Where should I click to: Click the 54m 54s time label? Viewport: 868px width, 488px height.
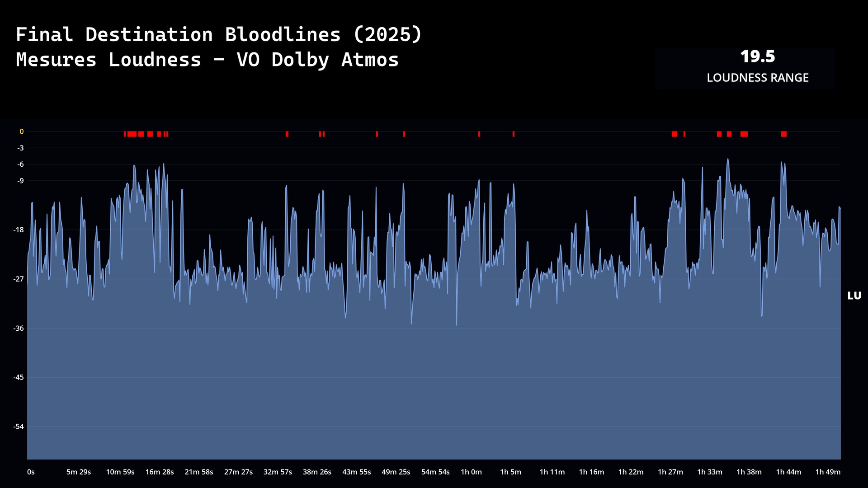point(435,472)
